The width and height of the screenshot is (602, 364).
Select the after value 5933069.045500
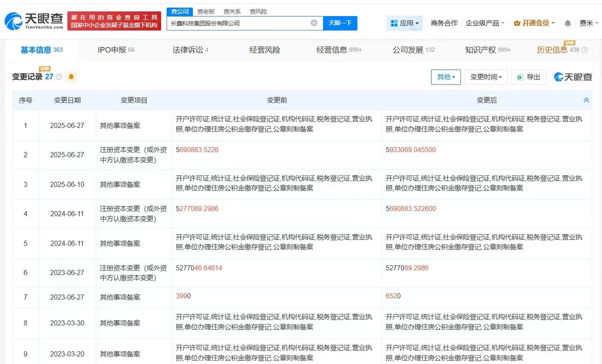(x=411, y=150)
